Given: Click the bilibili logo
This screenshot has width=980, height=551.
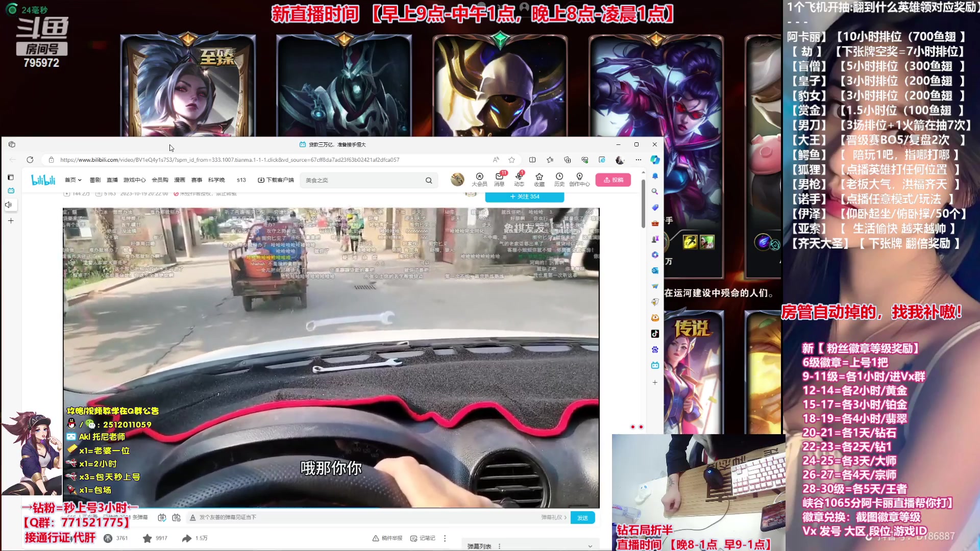Looking at the screenshot, I should coord(43,180).
